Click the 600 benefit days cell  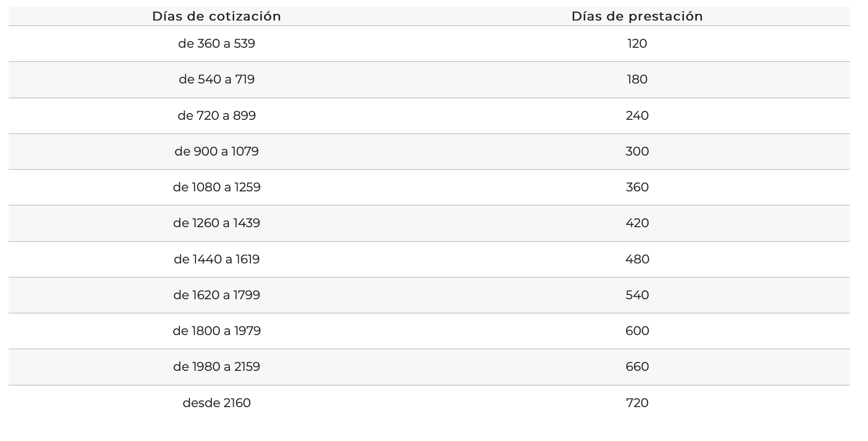(637, 331)
